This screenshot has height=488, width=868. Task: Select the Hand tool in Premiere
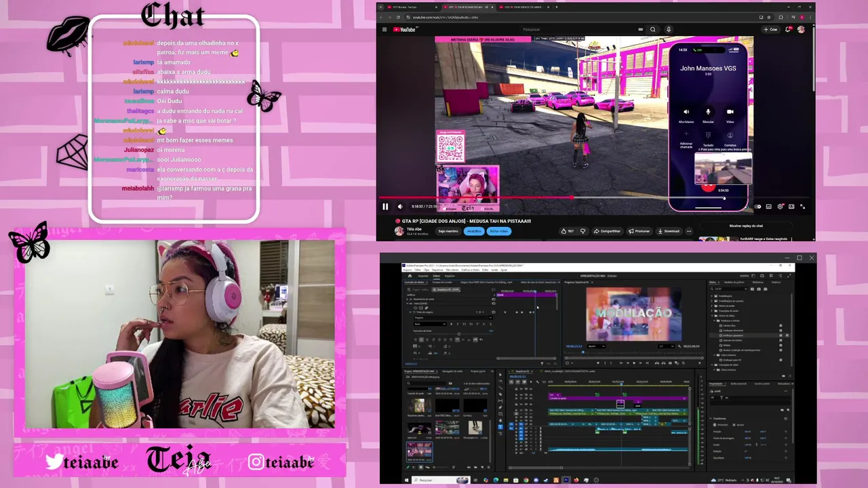tap(500, 420)
